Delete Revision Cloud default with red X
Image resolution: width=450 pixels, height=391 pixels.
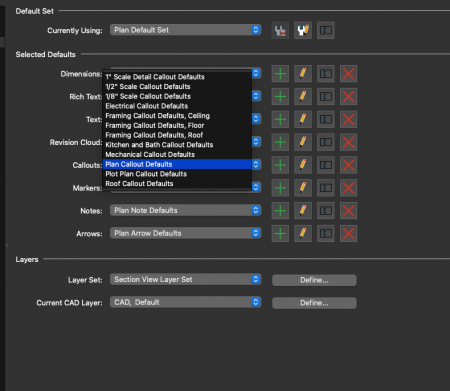pyautogui.click(x=349, y=142)
